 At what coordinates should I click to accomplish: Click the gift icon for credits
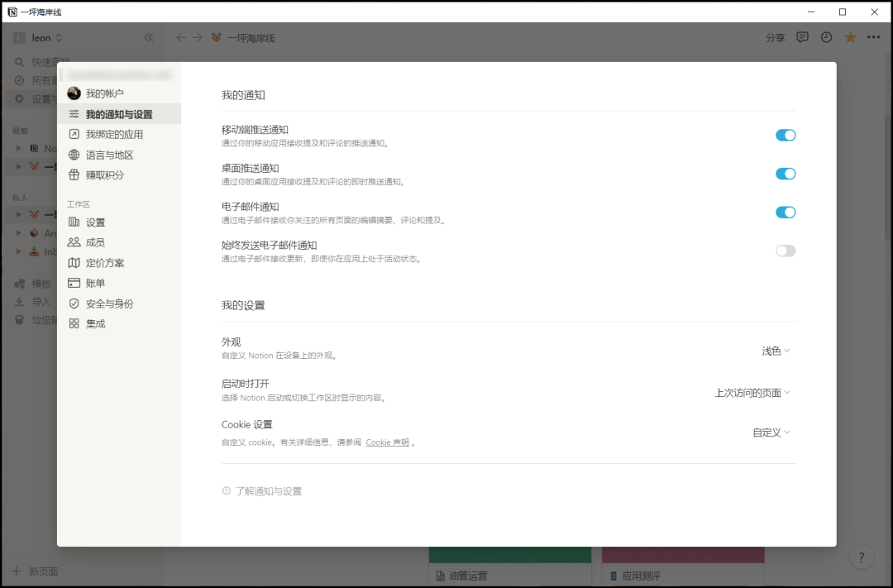74,175
